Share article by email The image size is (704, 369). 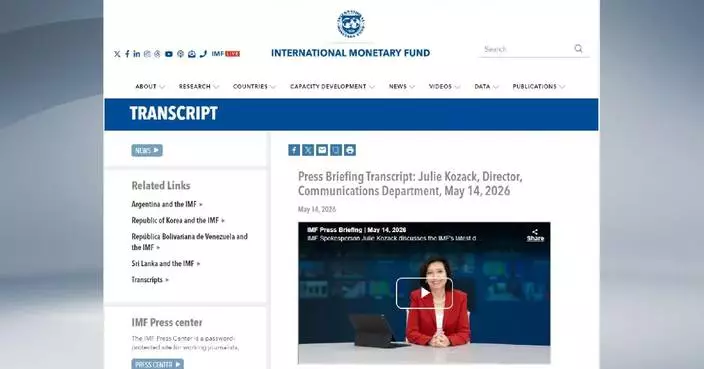coord(322,150)
